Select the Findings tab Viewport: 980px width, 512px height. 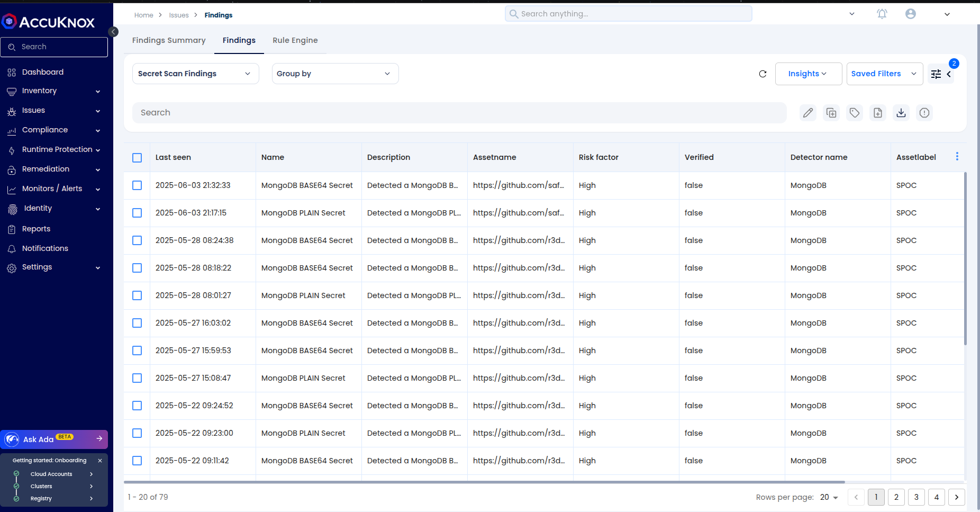[239, 40]
